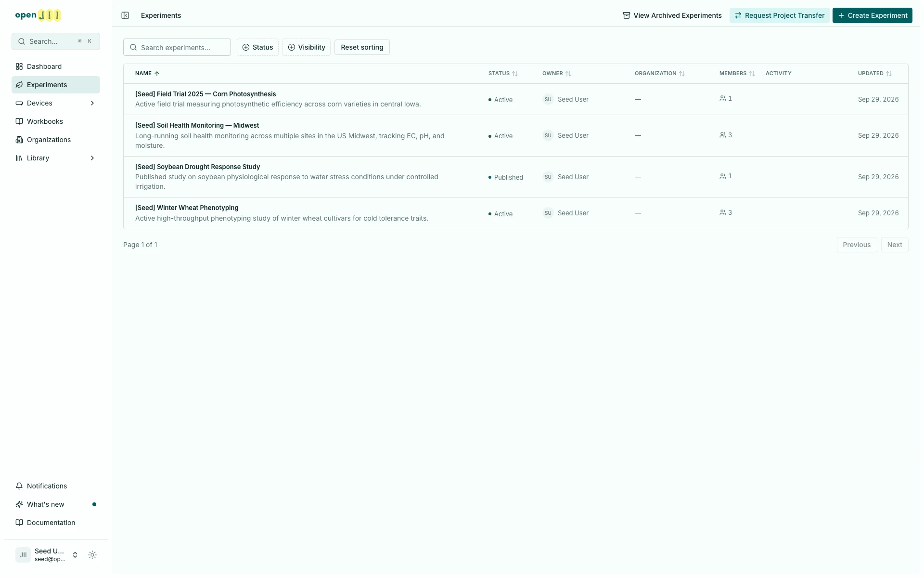Click the Previous page button
This screenshot has width=924, height=578.
point(857,245)
